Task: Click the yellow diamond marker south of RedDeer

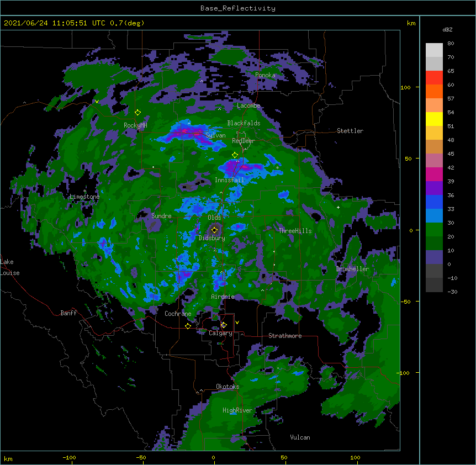Action: tap(235, 155)
